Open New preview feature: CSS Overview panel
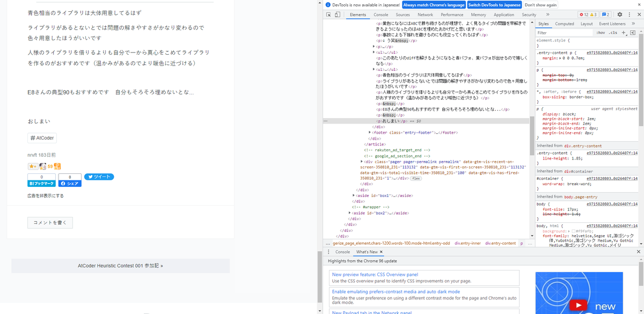The height and width of the screenshot is (314, 644). [374, 274]
